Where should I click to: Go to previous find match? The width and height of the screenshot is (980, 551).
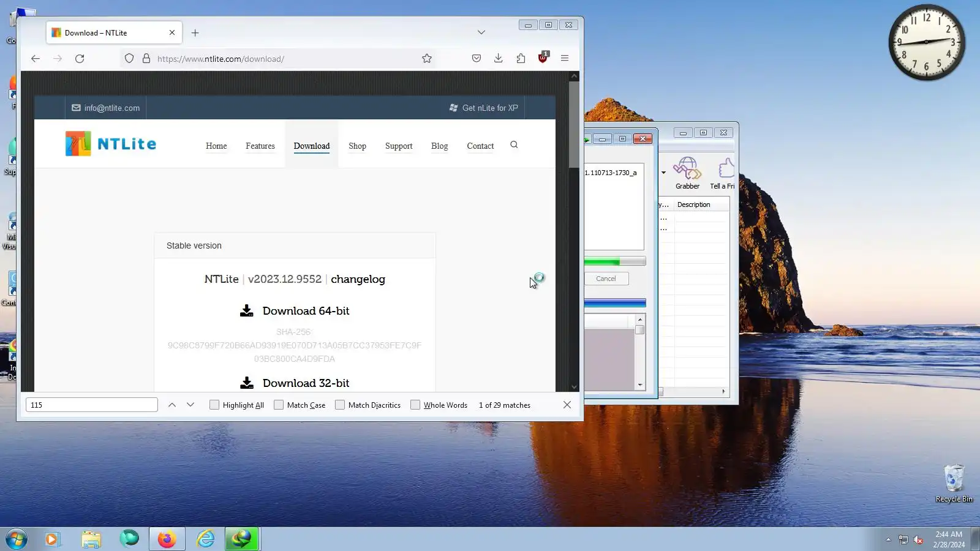click(172, 405)
